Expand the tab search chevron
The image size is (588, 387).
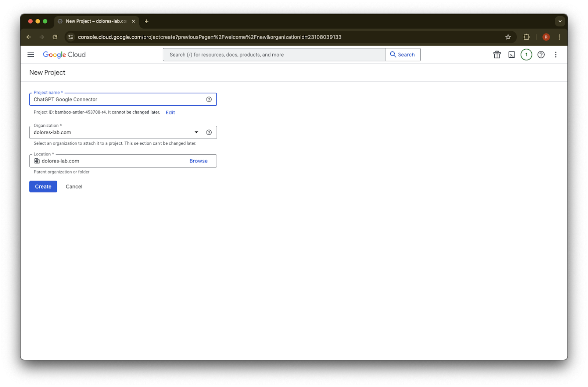[x=560, y=21]
